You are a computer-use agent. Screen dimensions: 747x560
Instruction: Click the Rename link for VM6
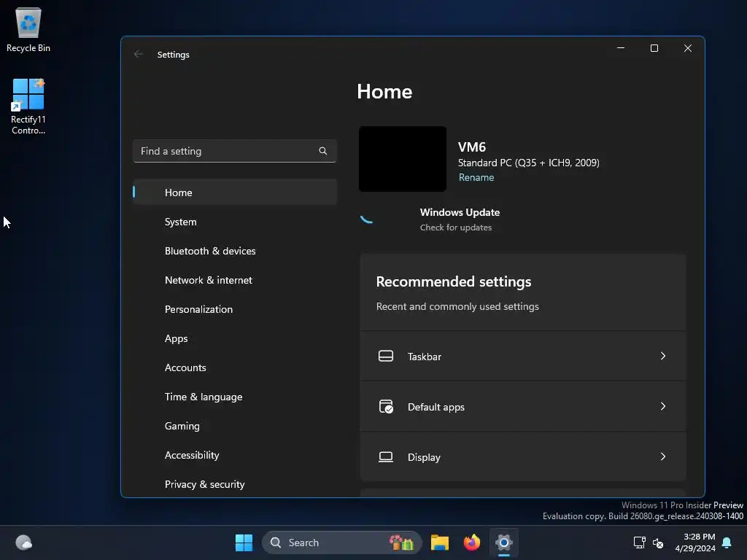[476, 177]
